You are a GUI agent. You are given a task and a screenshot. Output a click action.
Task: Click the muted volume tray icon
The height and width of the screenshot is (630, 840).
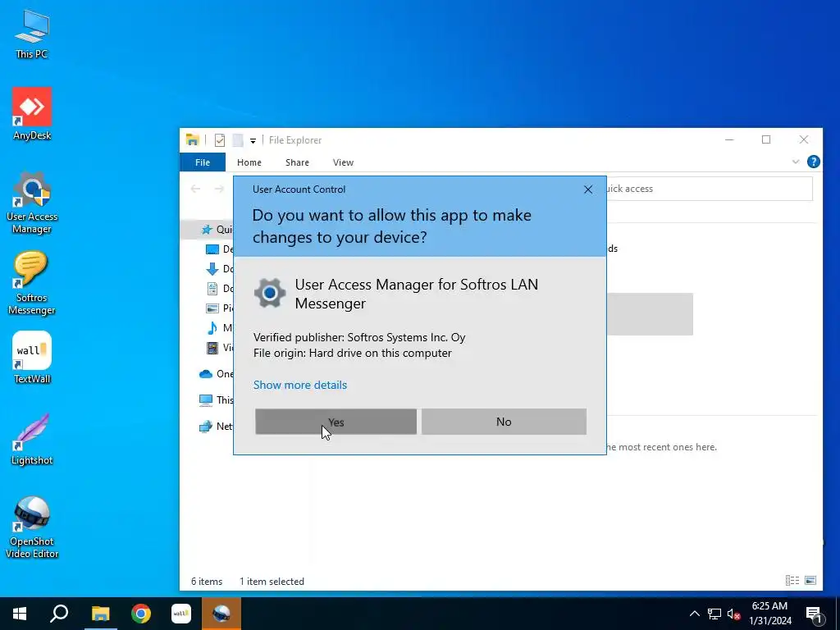click(x=733, y=614)
